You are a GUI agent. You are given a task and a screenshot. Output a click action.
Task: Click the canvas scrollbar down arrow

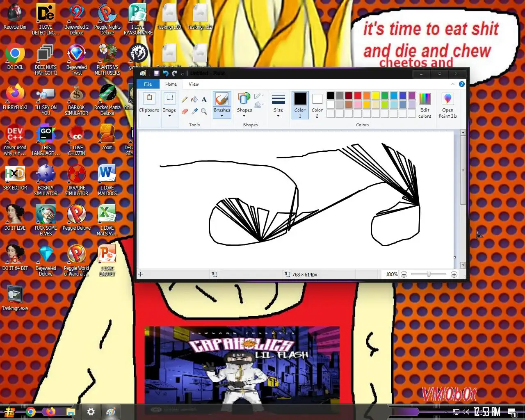click(x=463, y=265)
